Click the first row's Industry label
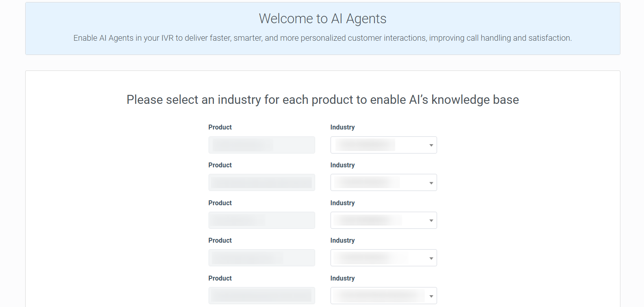The width and height of the screenshot is (644, 307). point(342,127)
